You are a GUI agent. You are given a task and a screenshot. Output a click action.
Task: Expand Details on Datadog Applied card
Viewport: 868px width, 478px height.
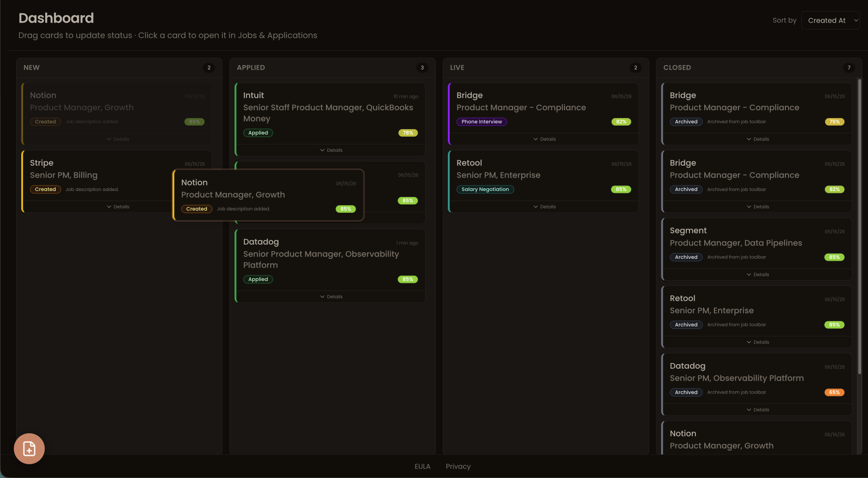point(331,297)
